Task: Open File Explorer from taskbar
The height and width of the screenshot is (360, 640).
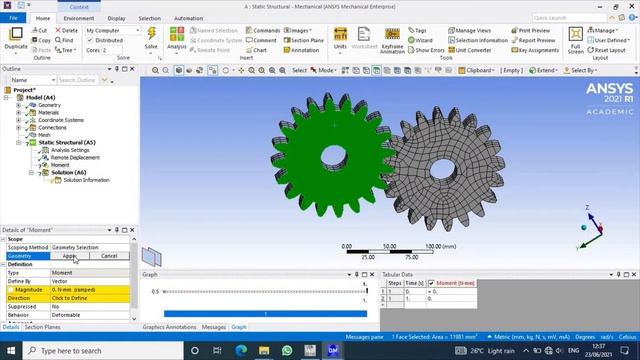Action: tap(264, 351)
